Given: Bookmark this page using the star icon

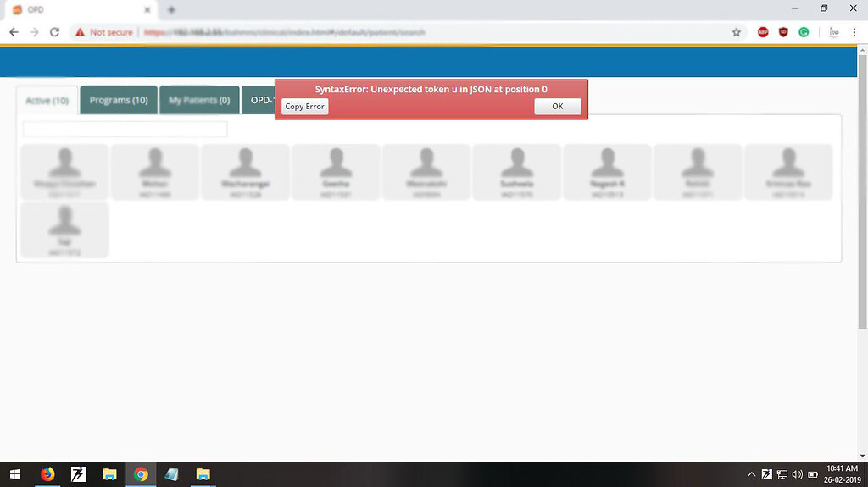Looking at the screenshot, I should 737,32.
